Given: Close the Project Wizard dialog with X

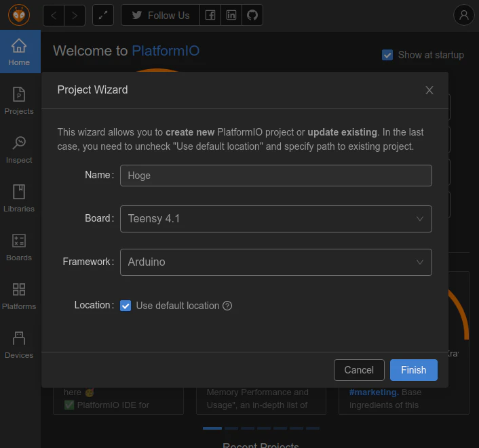Looking at the screenshot, I should pyautogui.click(x=429, y=90).
